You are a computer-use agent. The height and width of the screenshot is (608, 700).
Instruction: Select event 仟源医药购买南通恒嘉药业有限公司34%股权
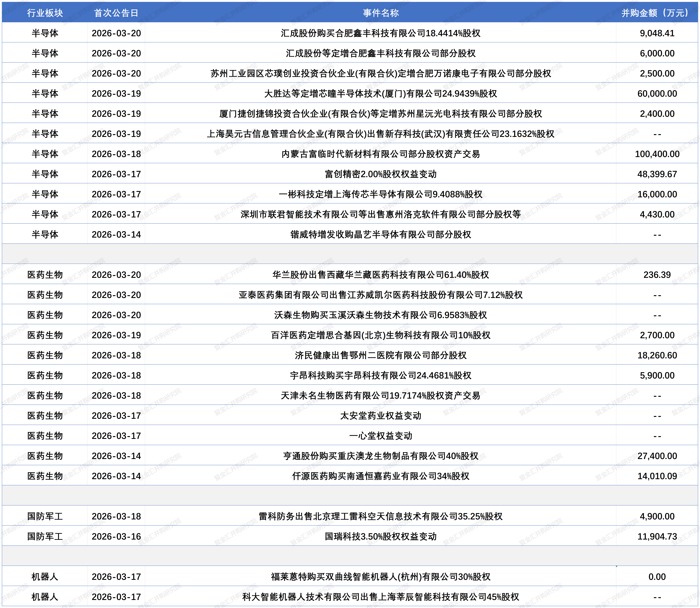[x=381, y=476]
